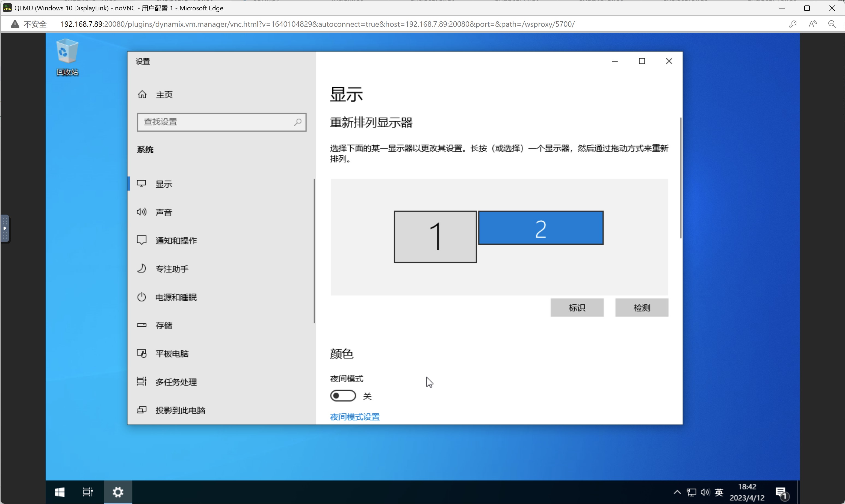
Task: Select the Display (显示) menu item
Action: pos(164,184)
